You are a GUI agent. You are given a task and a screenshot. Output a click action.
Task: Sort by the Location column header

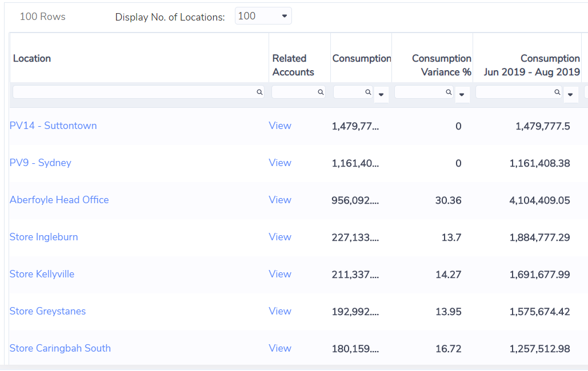pos(32,58)
